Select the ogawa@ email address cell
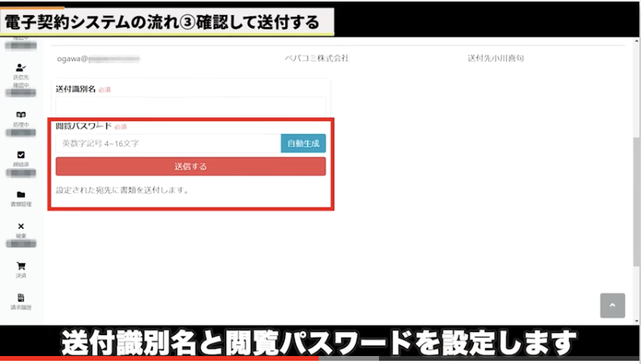Screen dimensions: 641x364 coord(98,58)
